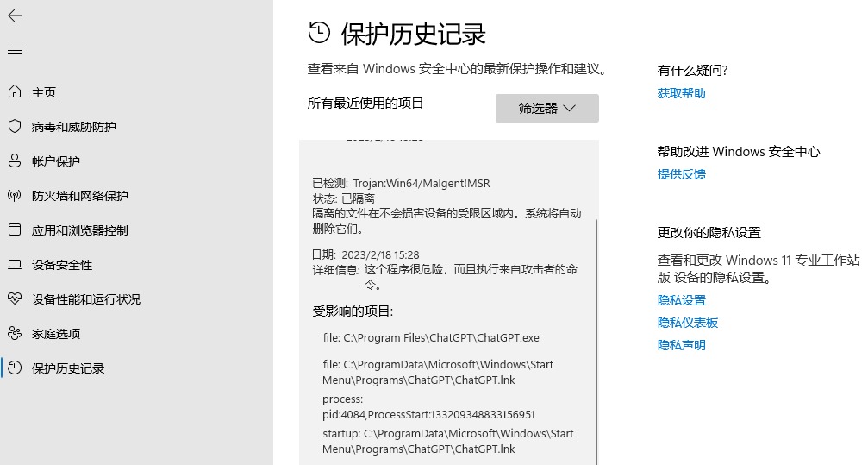This screenshot has height=465, width=868.
Task: Click the signal icon for 防火墙和网络保护
Action: 15,195
